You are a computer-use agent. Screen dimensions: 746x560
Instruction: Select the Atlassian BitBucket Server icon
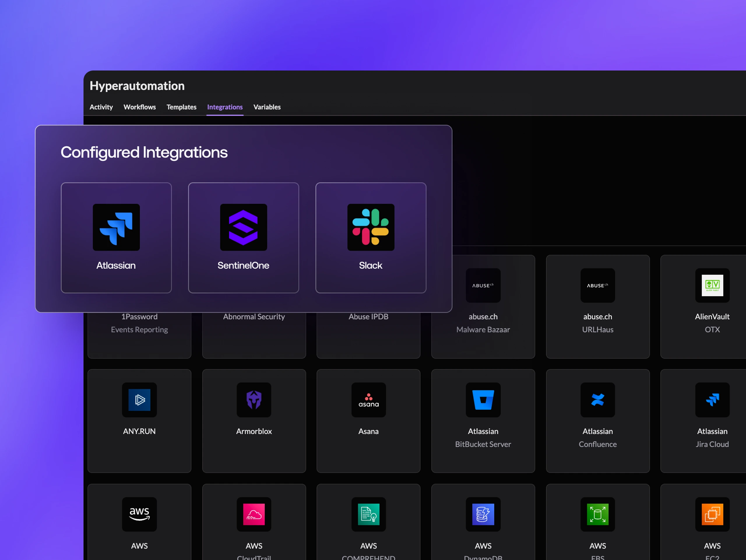[483, 400]
